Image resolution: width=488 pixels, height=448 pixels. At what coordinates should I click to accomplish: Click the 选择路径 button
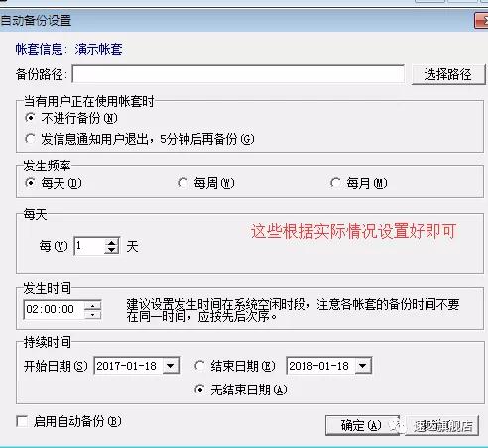tap(448, 74)
